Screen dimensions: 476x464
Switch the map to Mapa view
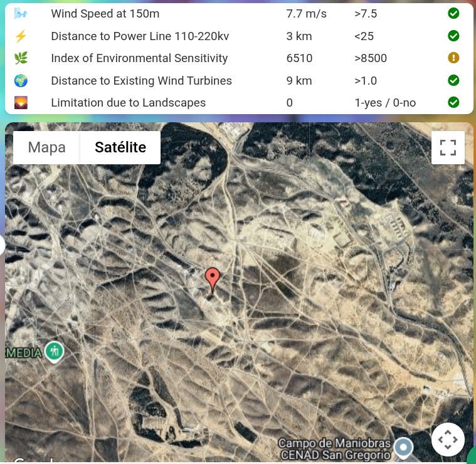(47, 147)
